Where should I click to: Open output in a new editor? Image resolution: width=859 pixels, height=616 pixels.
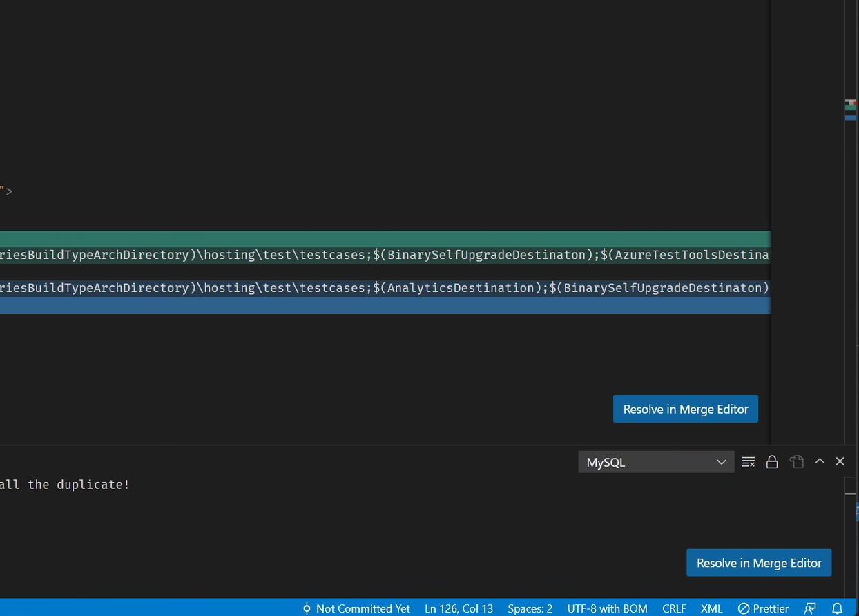(x=796, y=461)
